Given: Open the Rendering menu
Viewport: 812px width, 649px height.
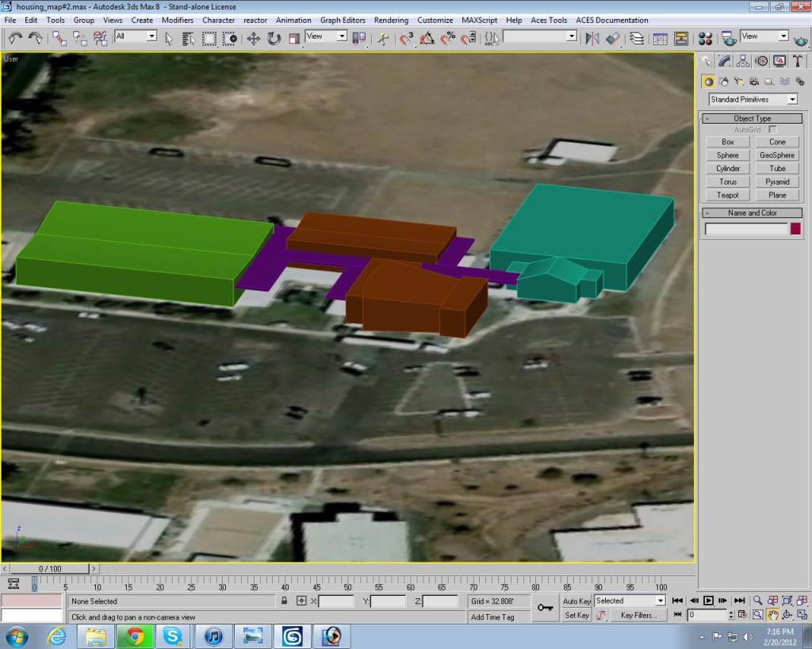Looking at the screenshot, I should tap(391, 20).
